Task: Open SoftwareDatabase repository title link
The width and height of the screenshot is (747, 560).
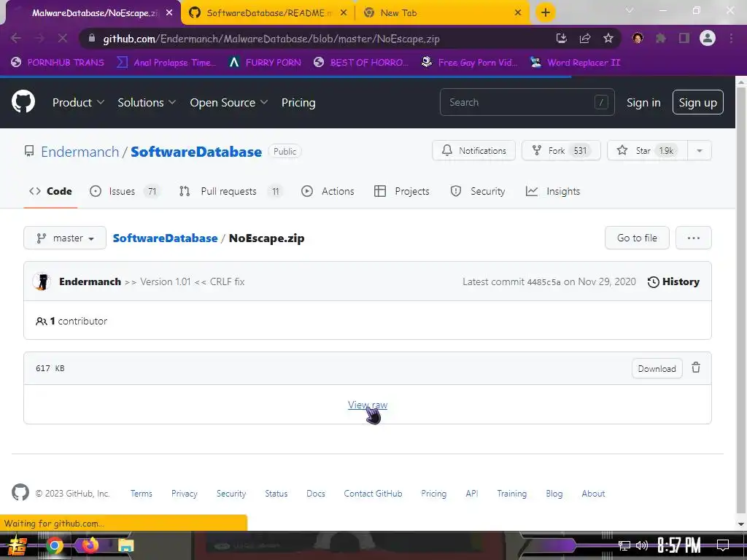Action: tap(196, 152)
